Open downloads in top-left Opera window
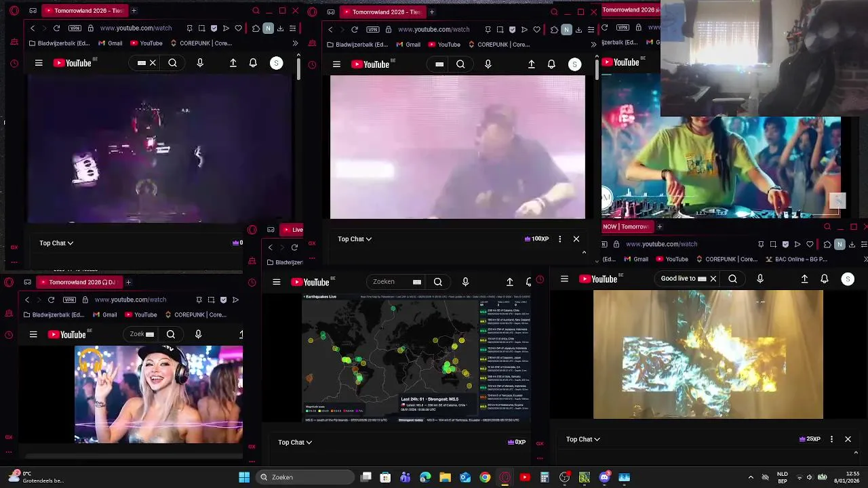This screenshot has width=868, height=488. click(280, 28)
